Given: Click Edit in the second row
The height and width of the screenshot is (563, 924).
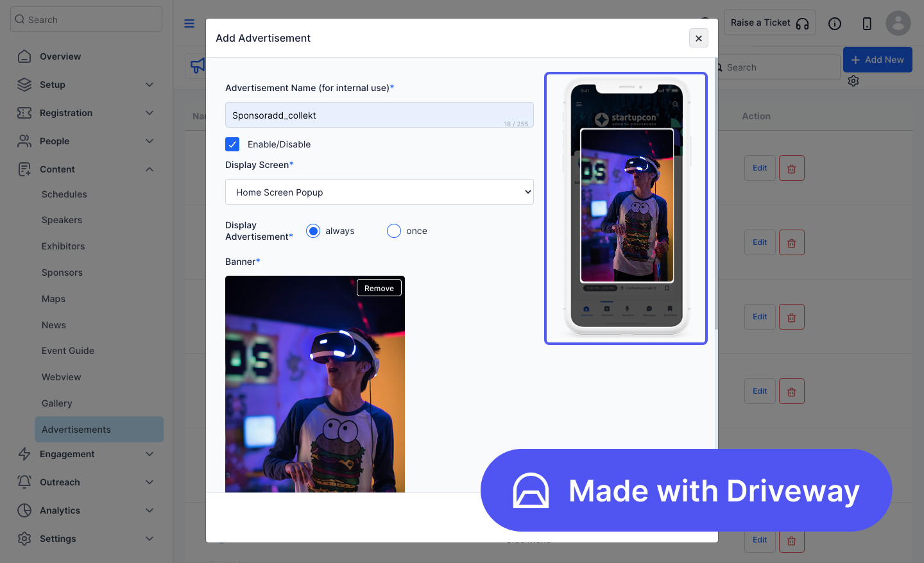Looking at the screenshot, I should [760, 242].
